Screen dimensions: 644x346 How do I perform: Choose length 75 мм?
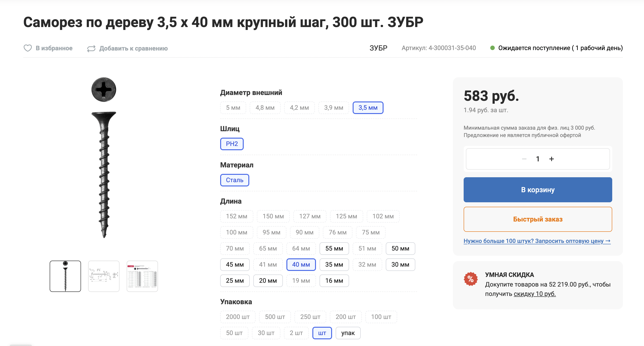pos(371,232)
